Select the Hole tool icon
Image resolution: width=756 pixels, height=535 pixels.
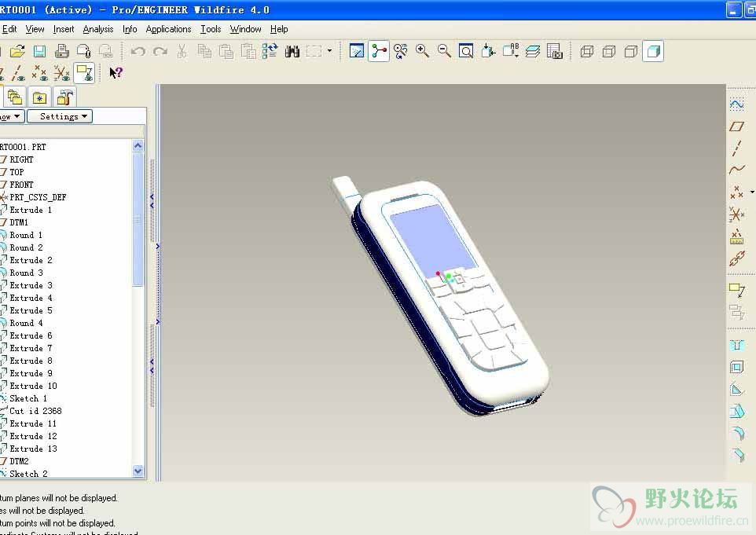(736, 345)
